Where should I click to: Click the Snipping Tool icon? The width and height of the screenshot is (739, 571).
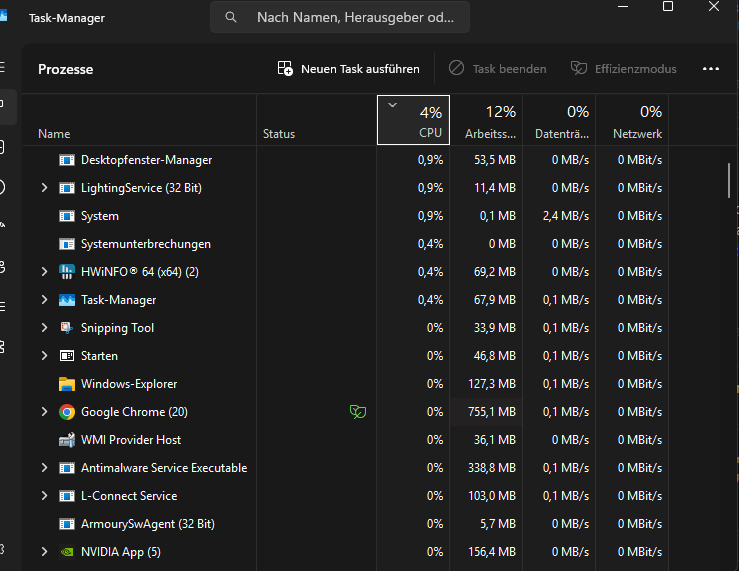point(66,328)
